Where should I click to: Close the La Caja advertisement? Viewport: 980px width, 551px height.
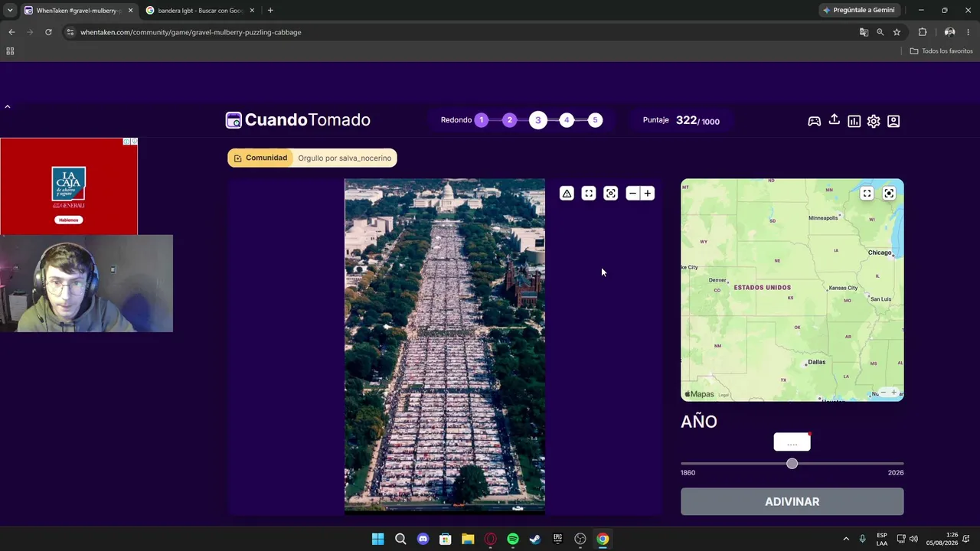click(134, 142)
